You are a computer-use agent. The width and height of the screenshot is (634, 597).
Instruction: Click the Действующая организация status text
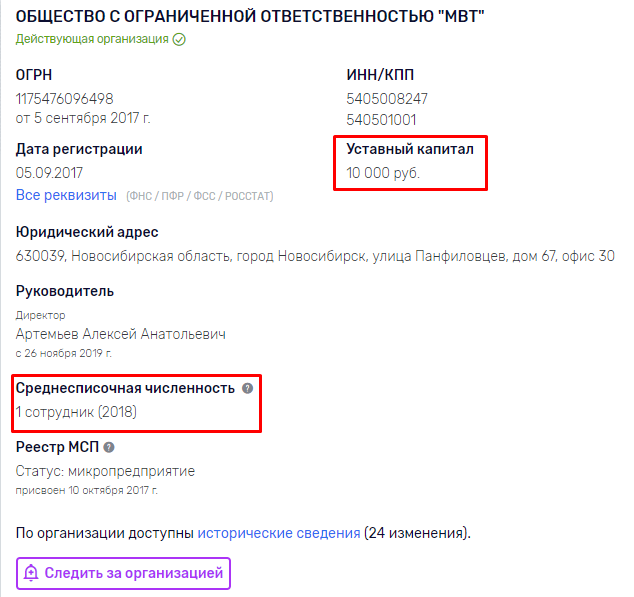point(92,39)
